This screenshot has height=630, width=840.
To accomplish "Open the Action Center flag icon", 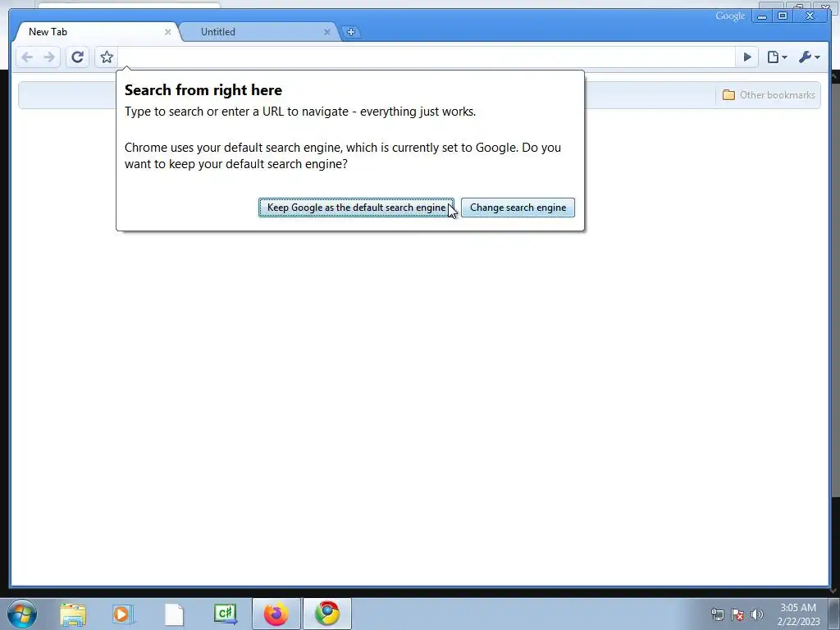I will click(x=737, y=614).
